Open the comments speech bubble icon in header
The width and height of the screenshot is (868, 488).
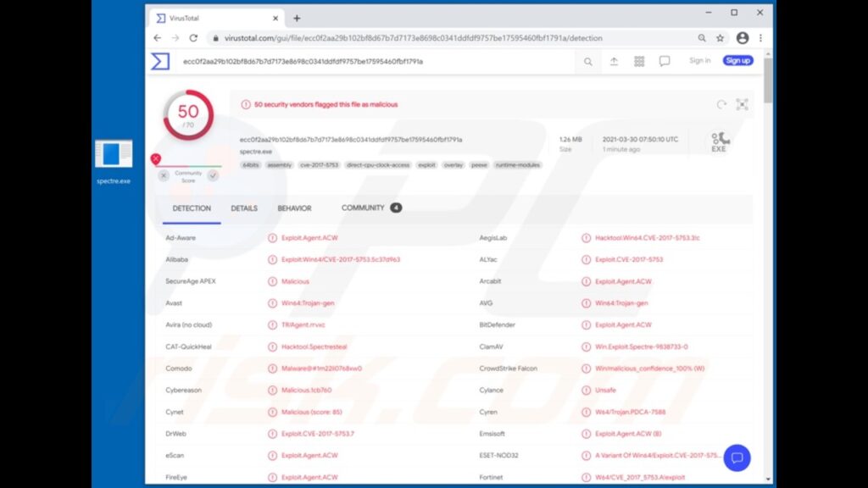tap(665, 61)
